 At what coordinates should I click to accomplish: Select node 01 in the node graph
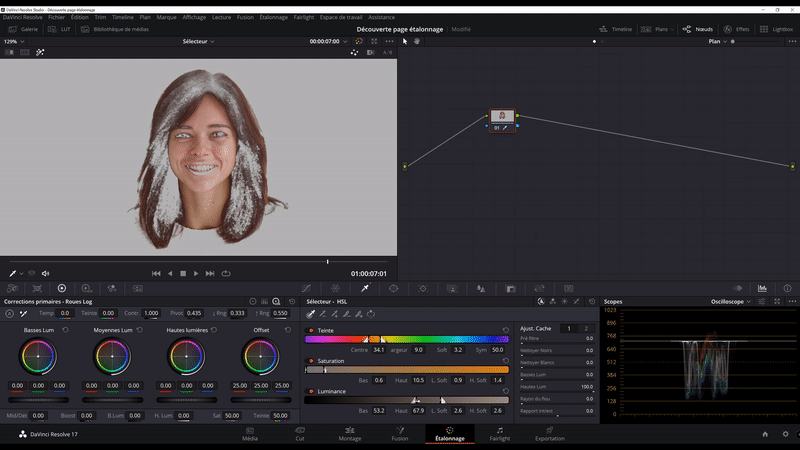click(502, 118)
